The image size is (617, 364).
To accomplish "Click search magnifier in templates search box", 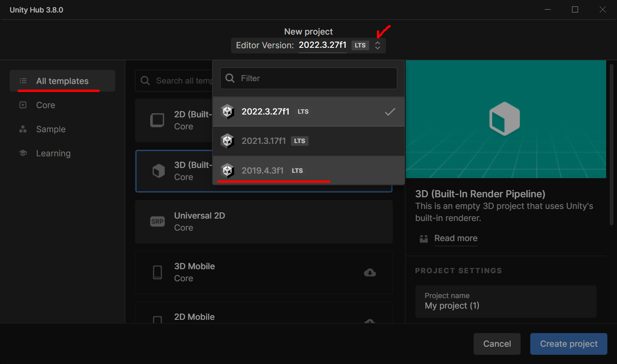I will (x=145, y=81).
